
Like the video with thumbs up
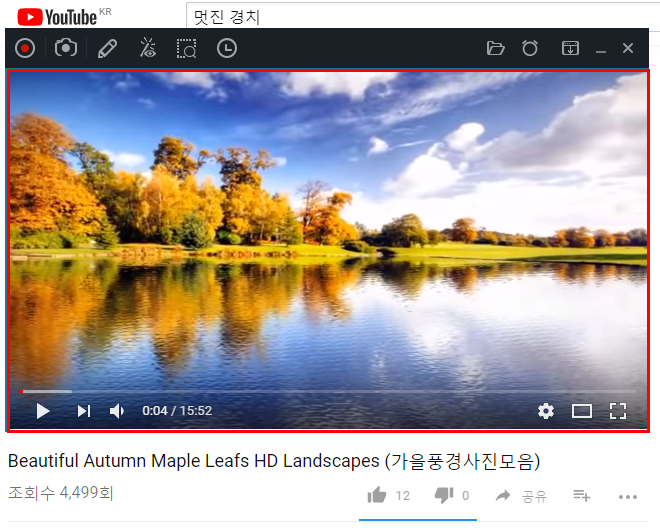click(377, 495)
